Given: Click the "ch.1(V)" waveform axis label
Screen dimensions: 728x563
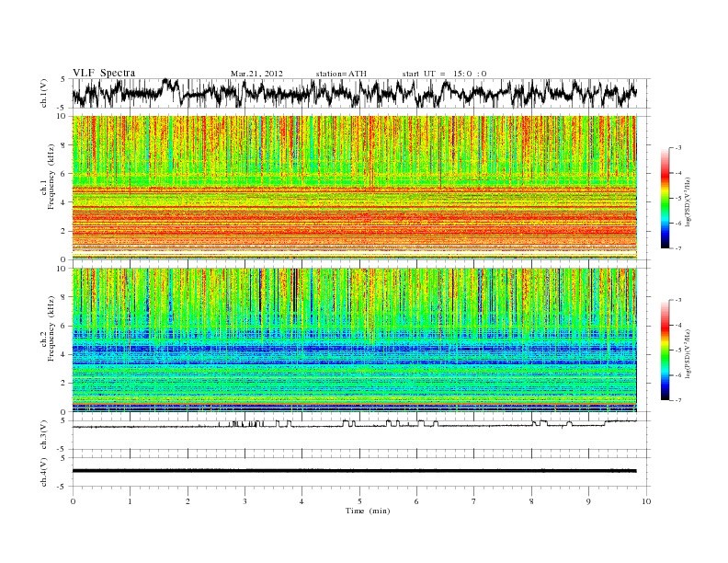Looking at the screenshot, I should click(x=43, y=93).
